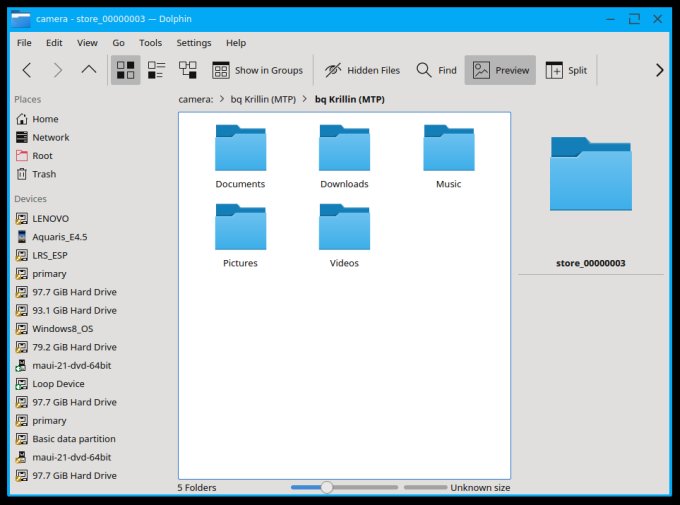Switch to Details tree view mode
The image size is (680, 505).
(x=188, y=70)
